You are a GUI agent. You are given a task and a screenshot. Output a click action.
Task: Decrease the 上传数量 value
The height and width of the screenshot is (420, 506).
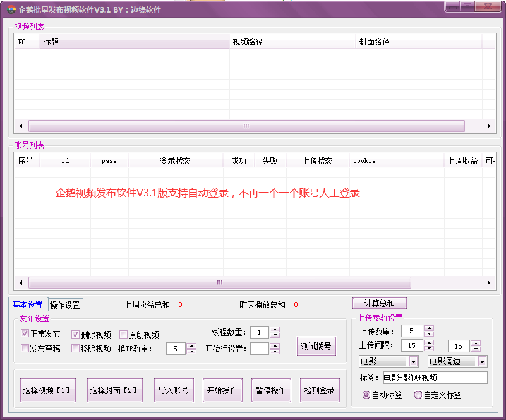tap(429, 334)
